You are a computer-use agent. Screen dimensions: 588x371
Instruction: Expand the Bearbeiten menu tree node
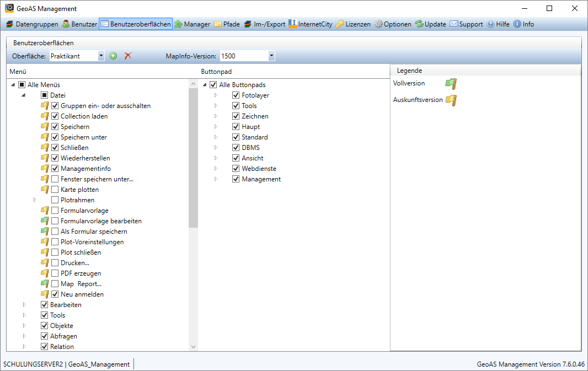(x=24, y=305)
